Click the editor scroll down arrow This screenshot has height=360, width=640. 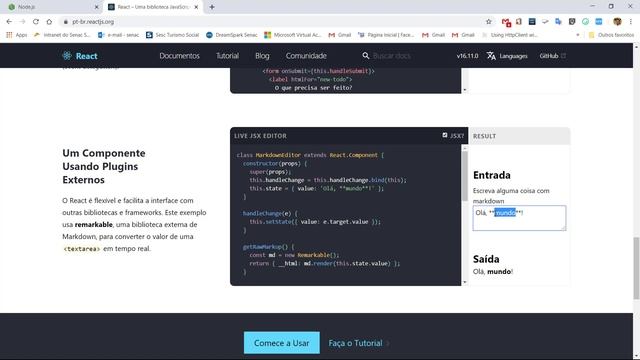point(464,282)
